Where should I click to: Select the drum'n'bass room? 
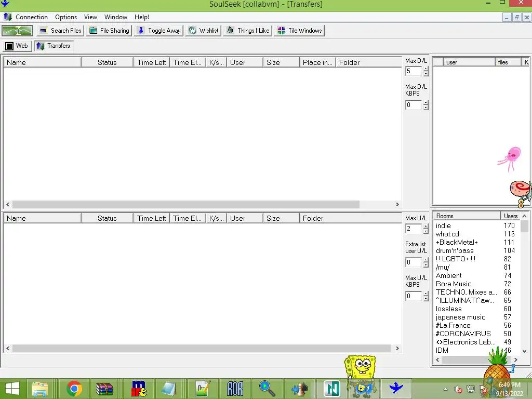pyautogui.click(x=454, y=251)
